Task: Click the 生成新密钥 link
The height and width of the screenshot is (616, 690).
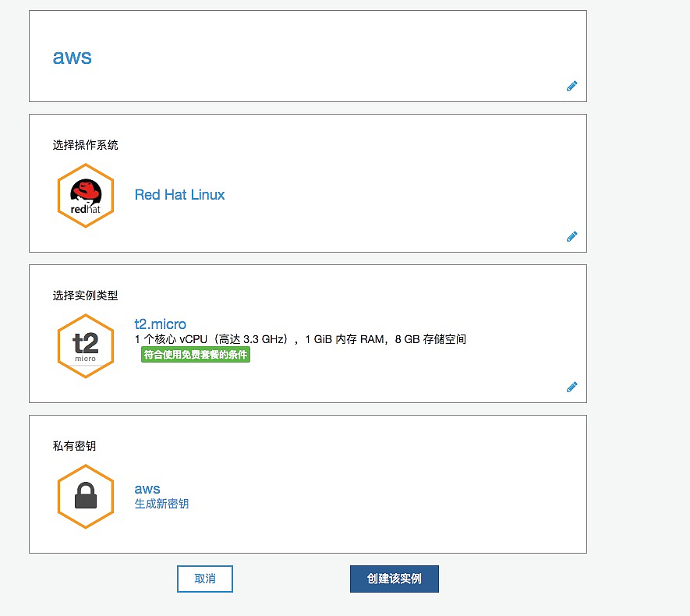Action: pos(161,504)
